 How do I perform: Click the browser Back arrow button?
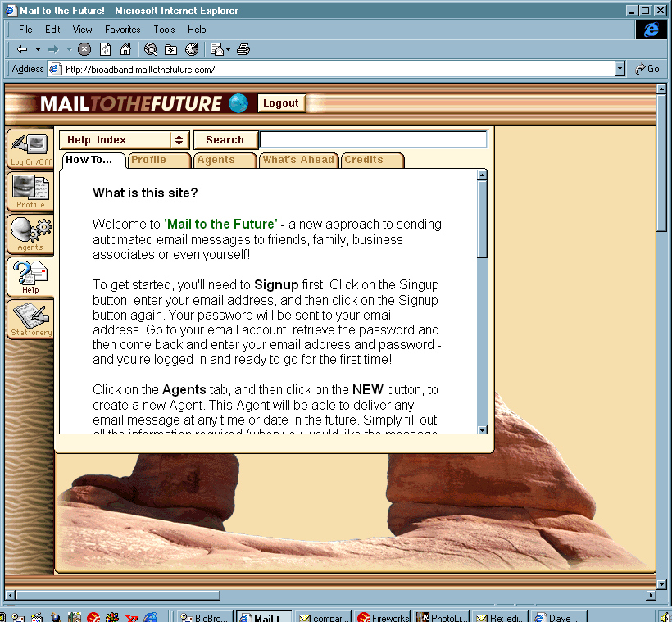(22, 49)
